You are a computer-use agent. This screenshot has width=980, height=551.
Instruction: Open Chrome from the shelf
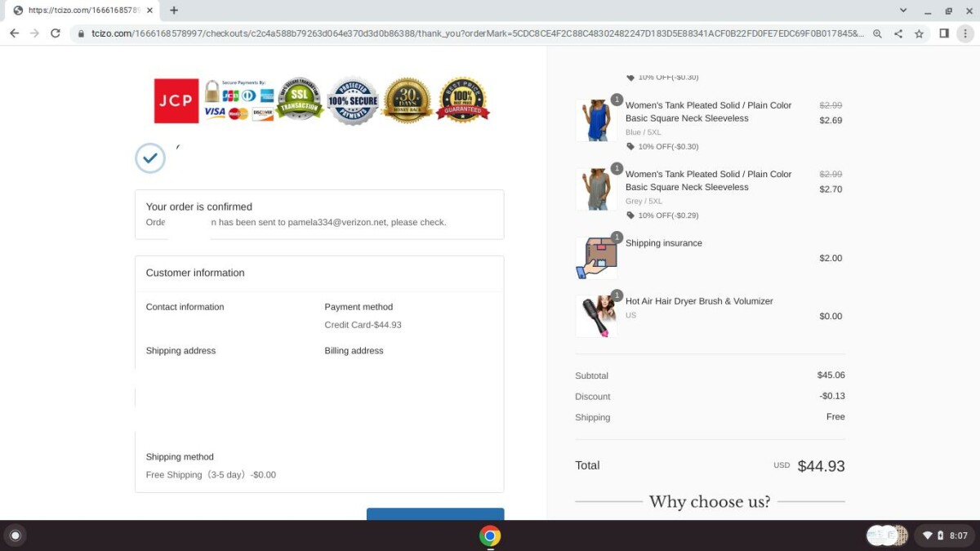pos(490,535)
